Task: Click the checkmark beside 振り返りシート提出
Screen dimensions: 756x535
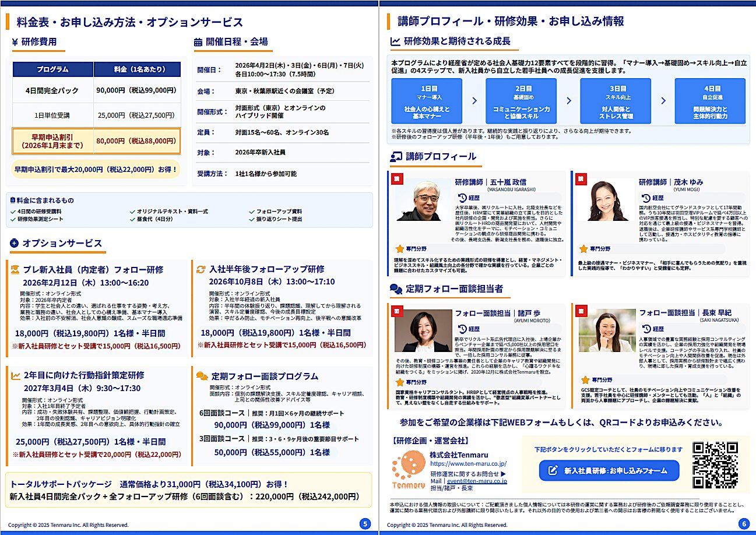Action: 251,219
